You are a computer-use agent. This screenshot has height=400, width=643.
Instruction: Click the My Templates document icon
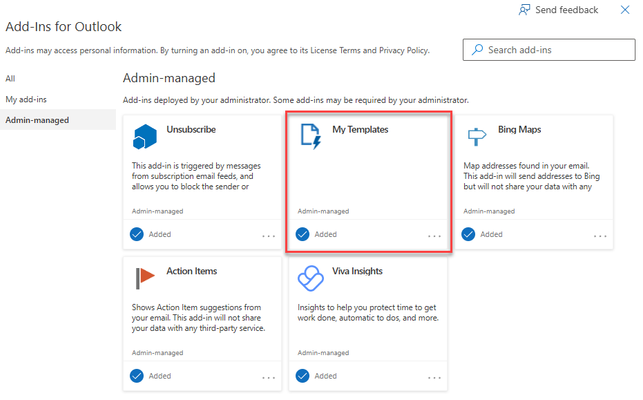coord(311,136)
